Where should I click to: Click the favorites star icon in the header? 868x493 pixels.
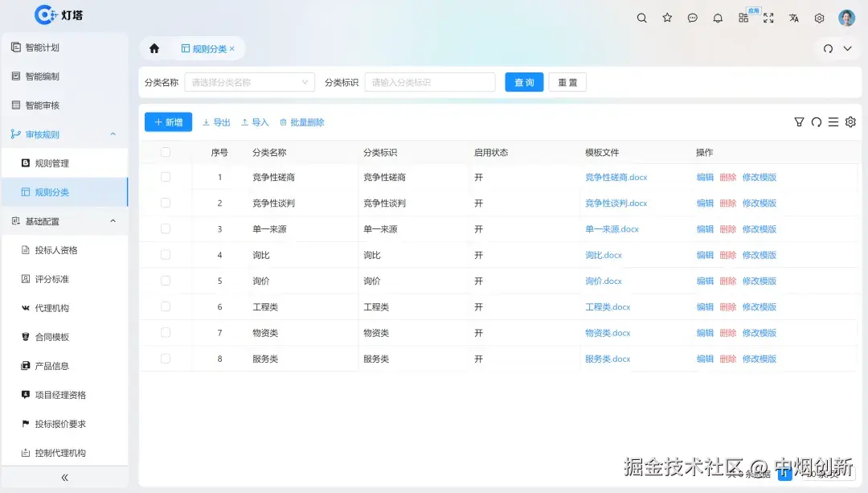pos(667,18)
